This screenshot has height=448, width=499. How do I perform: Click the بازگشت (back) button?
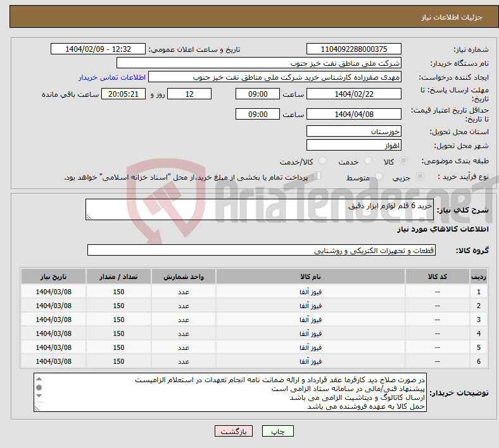click(233, 431)
